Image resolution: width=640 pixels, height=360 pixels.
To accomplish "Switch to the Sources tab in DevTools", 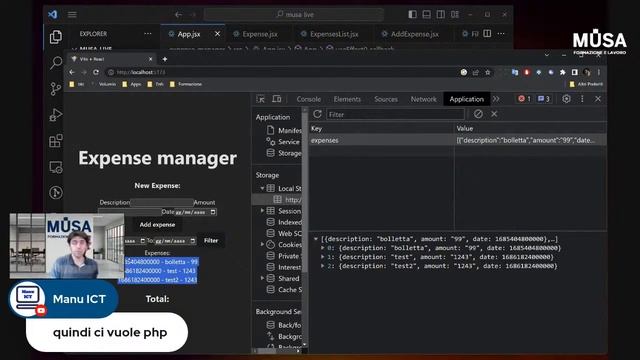I will click(x=386, y=99).
